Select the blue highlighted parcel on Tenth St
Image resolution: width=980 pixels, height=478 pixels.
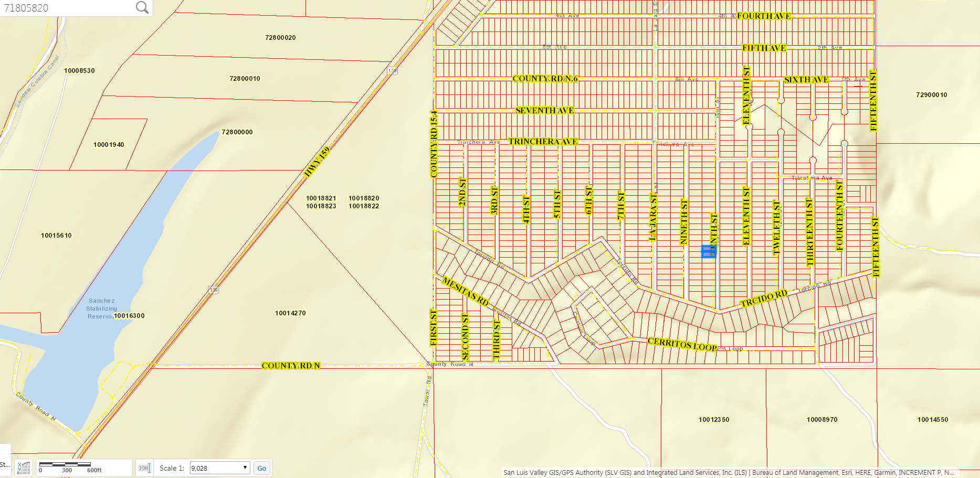coord(709,252)
